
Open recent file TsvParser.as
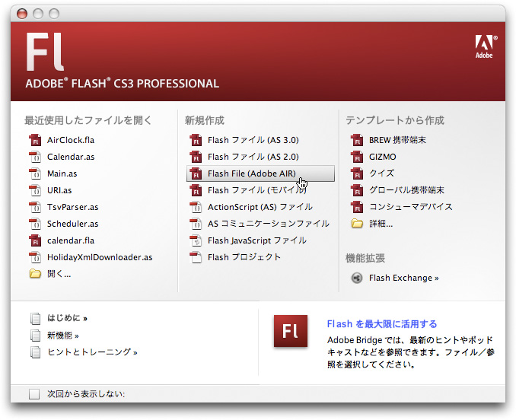click(x=73, y=207)
